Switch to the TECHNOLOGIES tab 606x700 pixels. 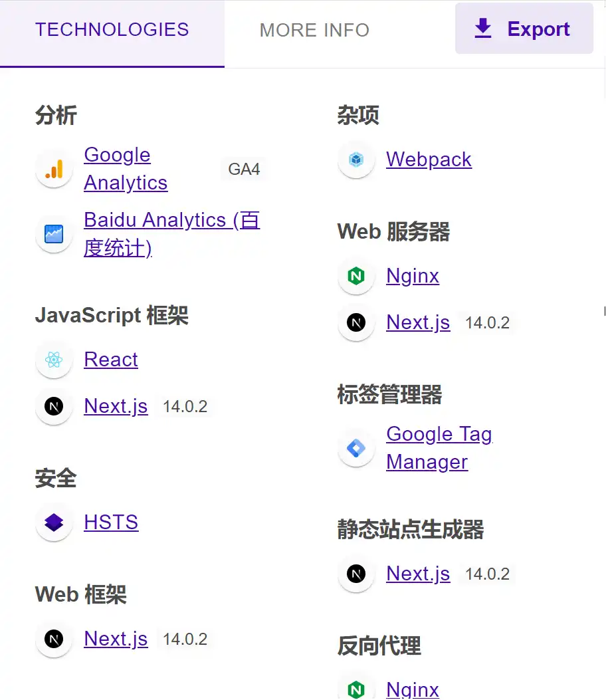112,33
